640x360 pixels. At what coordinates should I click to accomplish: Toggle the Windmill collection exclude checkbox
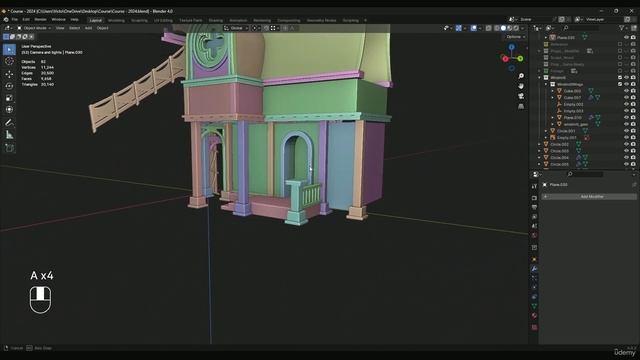point(620,78)
